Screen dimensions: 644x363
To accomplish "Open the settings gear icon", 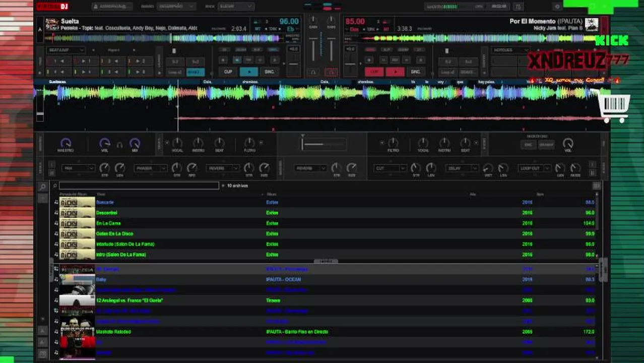I will (557, 7).
